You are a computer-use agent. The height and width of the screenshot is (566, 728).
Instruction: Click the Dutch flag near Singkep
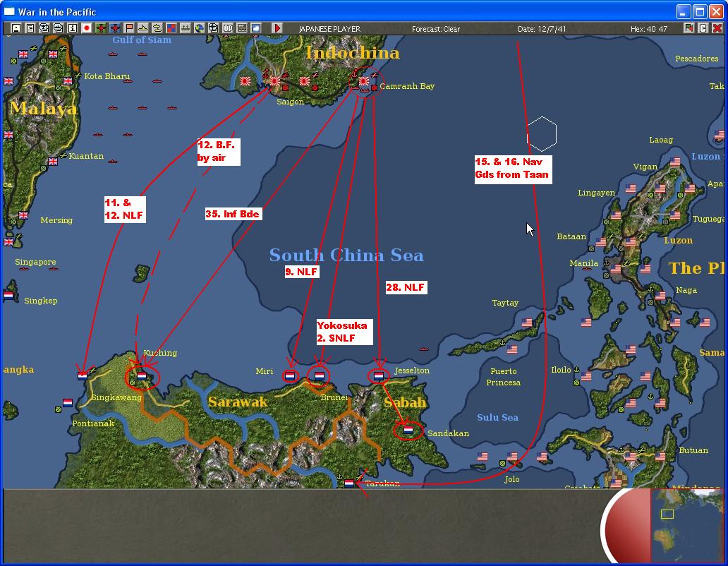click(x=8, y=295)
